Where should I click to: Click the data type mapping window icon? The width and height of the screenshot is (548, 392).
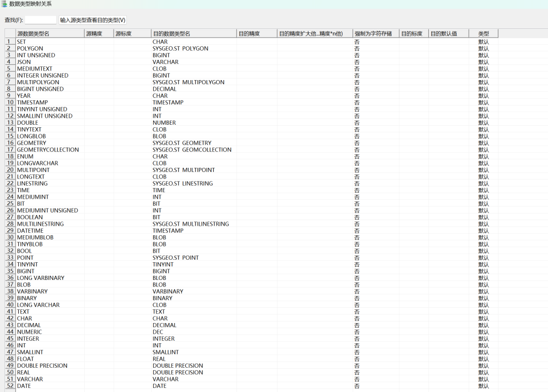(4, 4)
